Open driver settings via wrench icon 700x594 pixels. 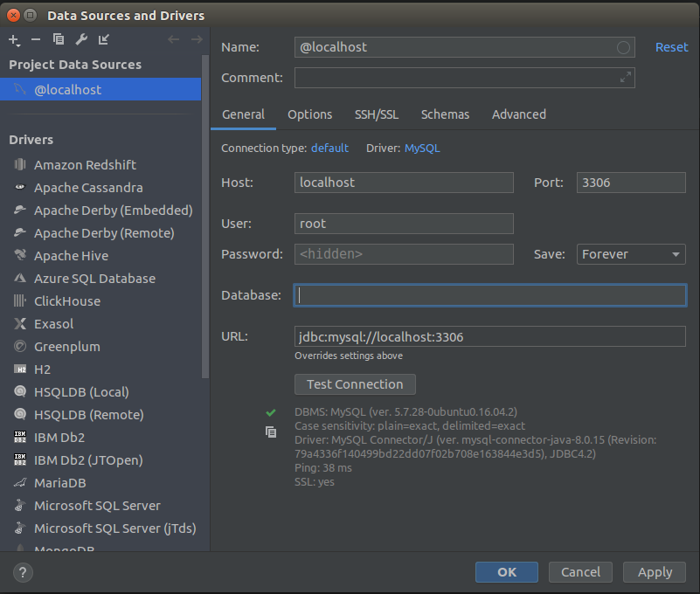tap(81, 39)
